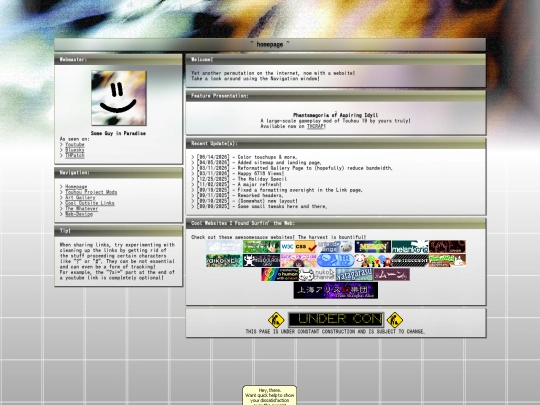This screenshot has width=540, height=405.
Task: Click the green and orange cat badge
Action: tap(447, 261)
